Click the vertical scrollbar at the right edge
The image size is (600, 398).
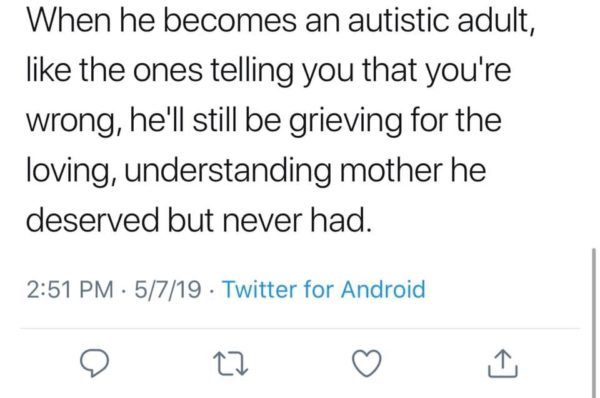(594, 323)
